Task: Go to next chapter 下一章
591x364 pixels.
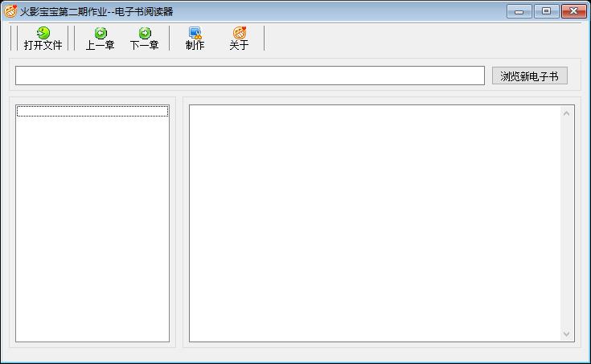Action: coord(145,39)
